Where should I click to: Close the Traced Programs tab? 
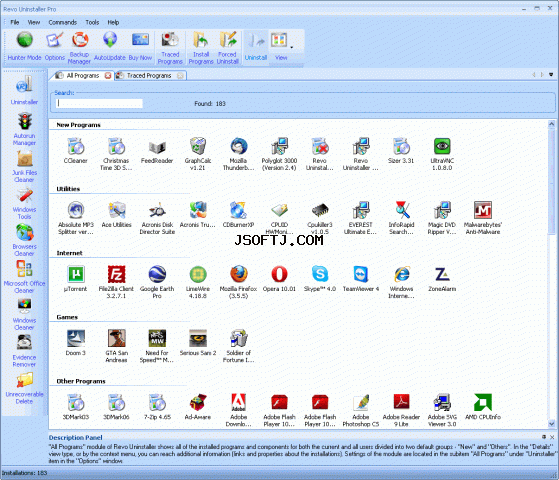(x=180, y=76)
